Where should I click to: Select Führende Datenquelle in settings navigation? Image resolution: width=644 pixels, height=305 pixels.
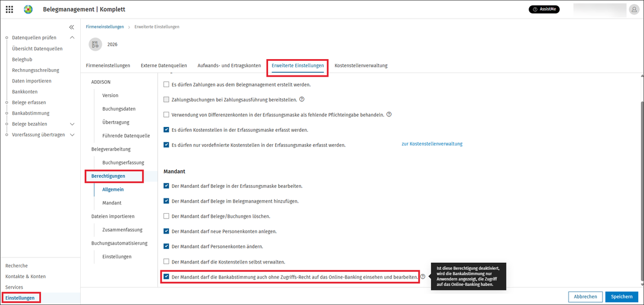[x=126, y=135]
